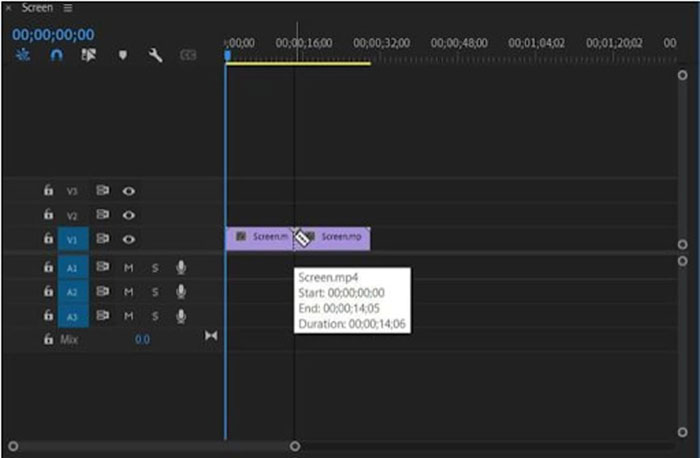Screen dimensions: 700x458
Task: Enable voice-over record on track A1
Action: (181, 267)
